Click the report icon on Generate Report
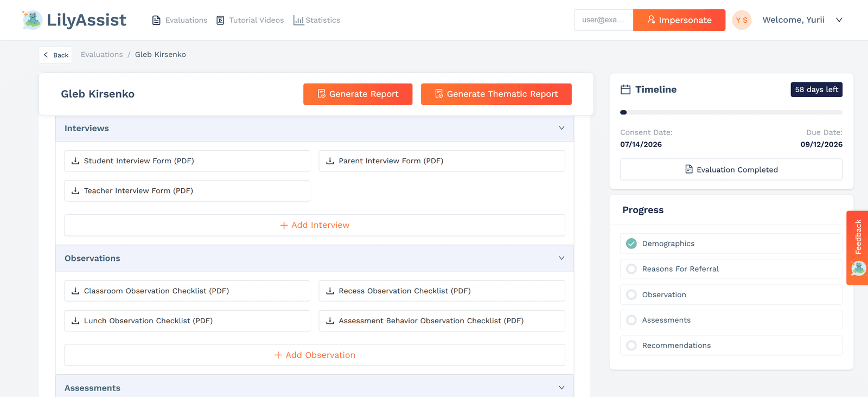The image size is (868, 397). coord(322,94)
